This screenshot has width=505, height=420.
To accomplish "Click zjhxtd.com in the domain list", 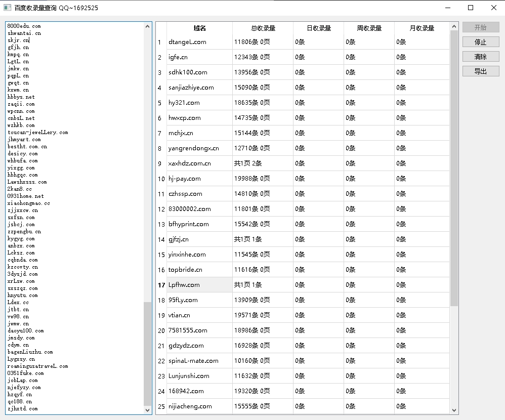I will click(x=23, y=409).
